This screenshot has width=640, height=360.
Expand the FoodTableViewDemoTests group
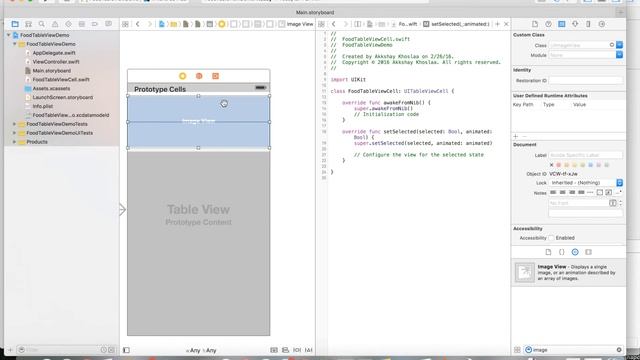pyautogui.click(x=15, y=124)
